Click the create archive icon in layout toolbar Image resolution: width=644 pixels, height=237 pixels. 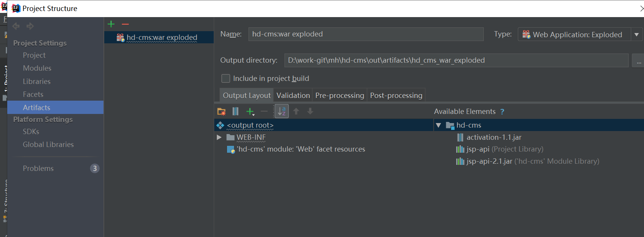(x=235, y=111)
